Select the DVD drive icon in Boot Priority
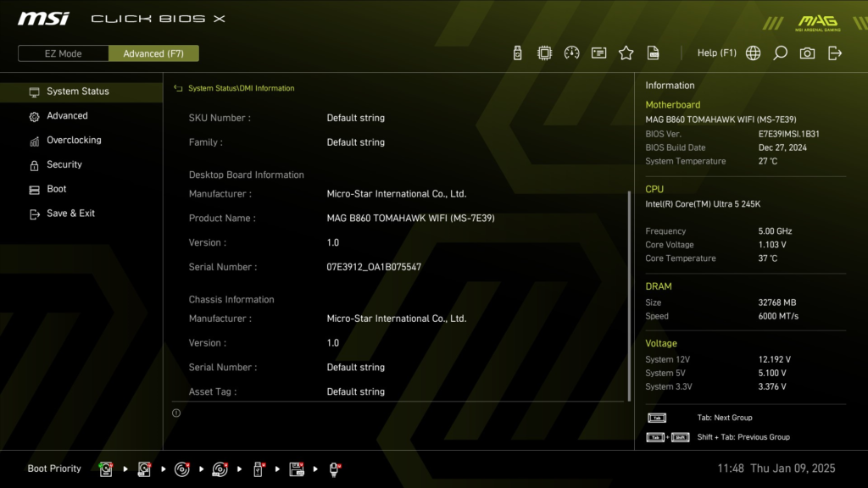The height and width of the screenshot is (488, 868). click(x=181, y=469)
